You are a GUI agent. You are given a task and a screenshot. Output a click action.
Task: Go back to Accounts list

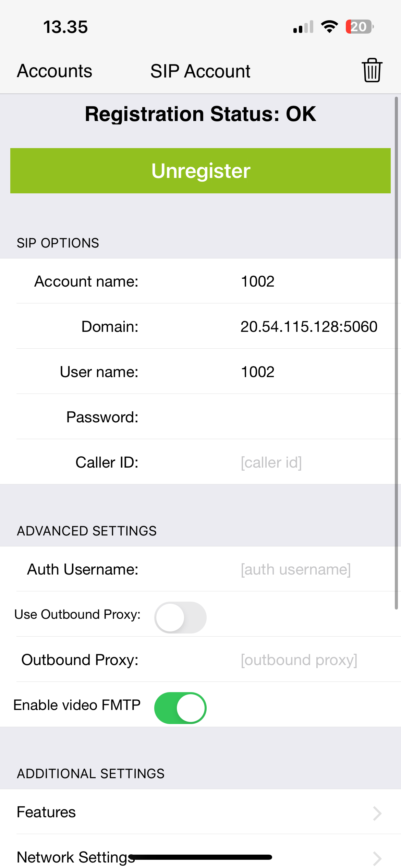click(x=54, y=71)
